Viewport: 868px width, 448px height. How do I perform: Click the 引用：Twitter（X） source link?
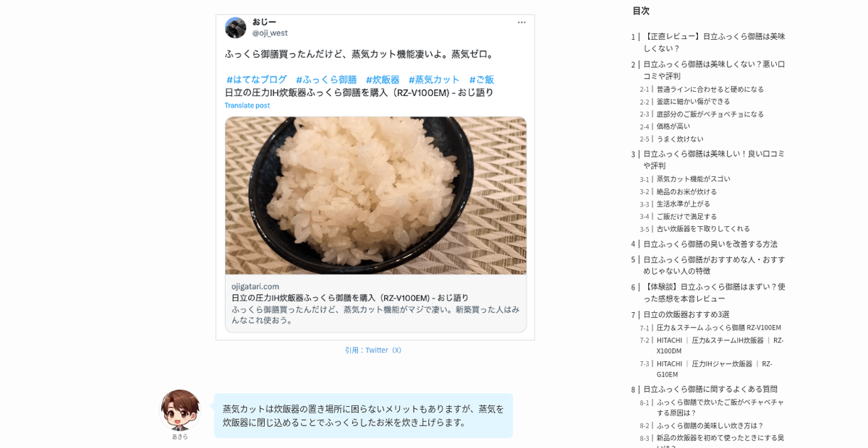373,350
